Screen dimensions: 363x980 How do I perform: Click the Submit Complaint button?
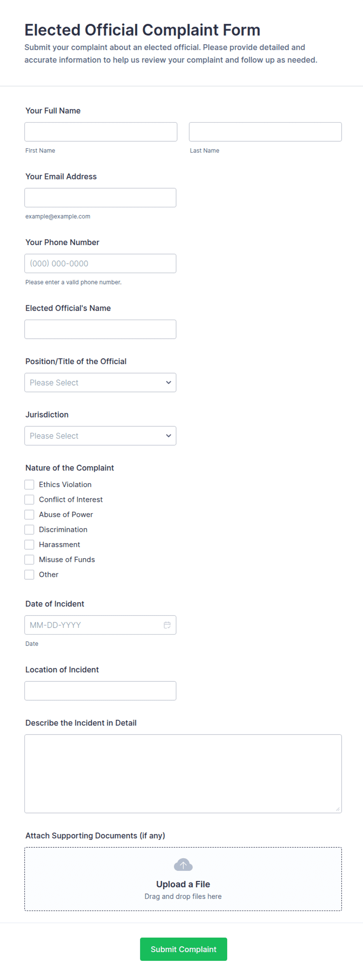tap(183, 949)
